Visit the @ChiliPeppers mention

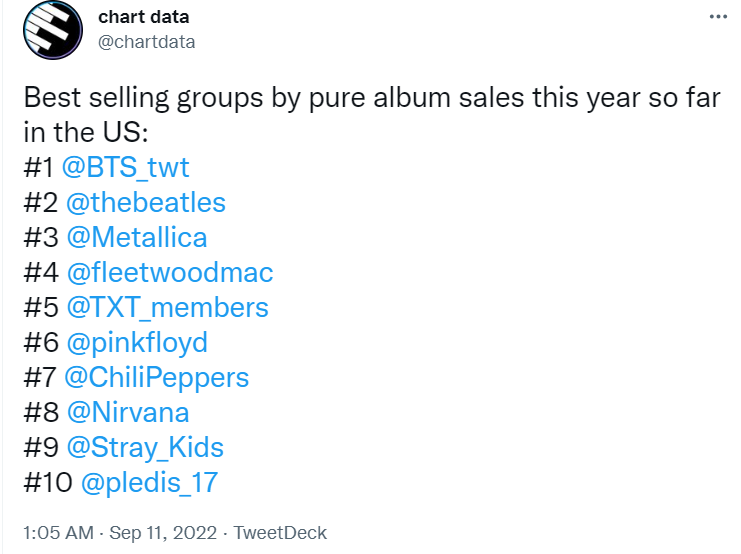click(x=156, y=378)
